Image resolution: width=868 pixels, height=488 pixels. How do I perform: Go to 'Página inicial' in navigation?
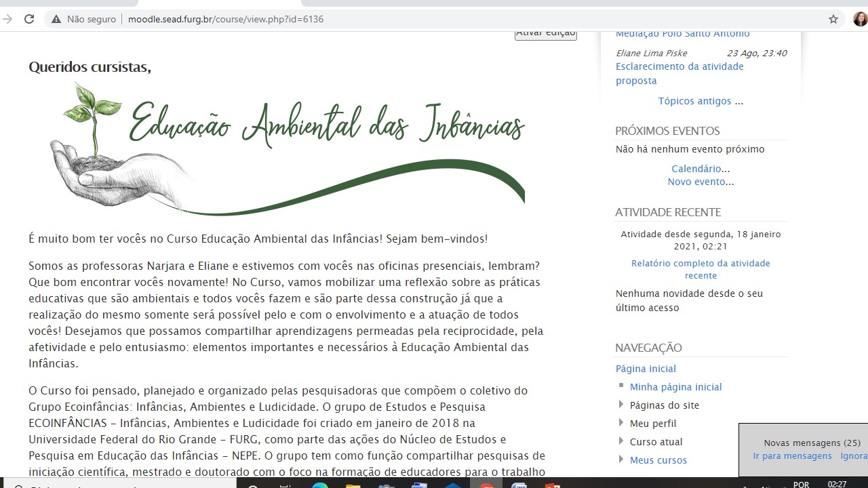pos(646,369)
